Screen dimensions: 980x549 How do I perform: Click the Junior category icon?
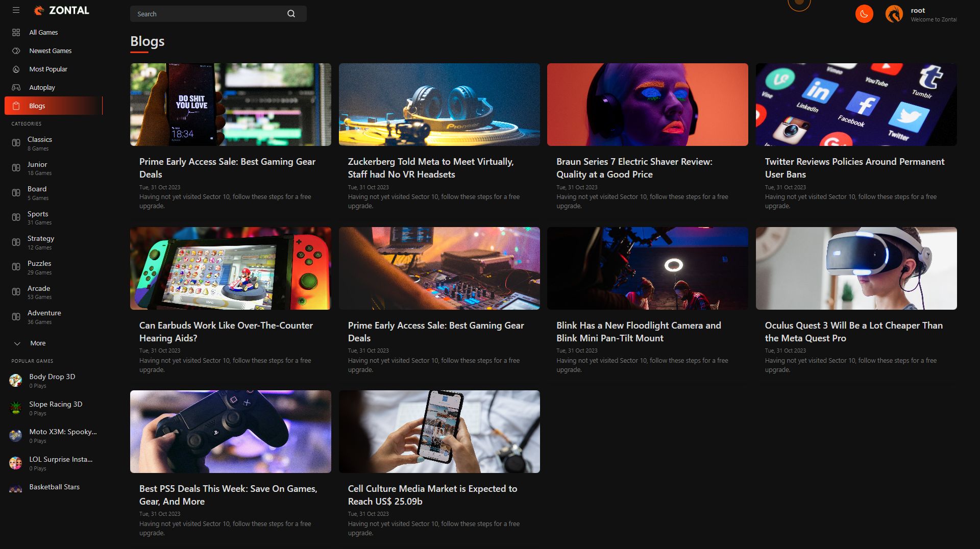16,168
